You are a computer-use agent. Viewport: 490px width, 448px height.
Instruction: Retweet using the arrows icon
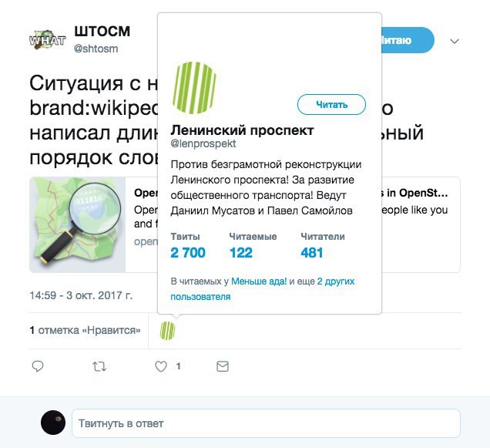[x=99, y=366]
